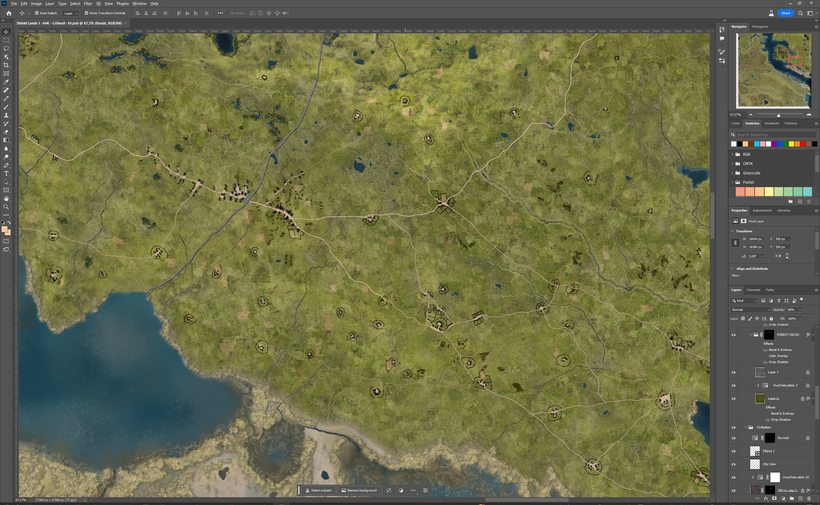Image resolution: width=820 pixels, height=505 pixels.
Task: Click add layer mask icon in Layers
Action: 774,499
